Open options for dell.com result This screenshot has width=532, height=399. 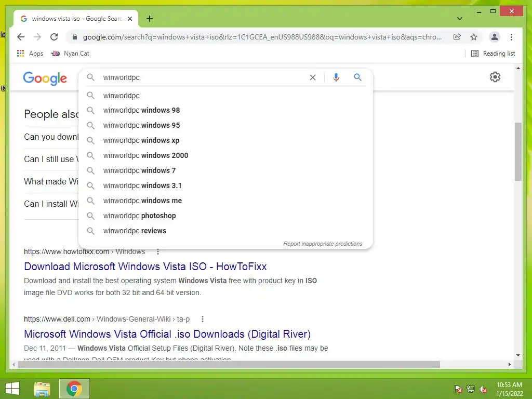coord(203,319)
